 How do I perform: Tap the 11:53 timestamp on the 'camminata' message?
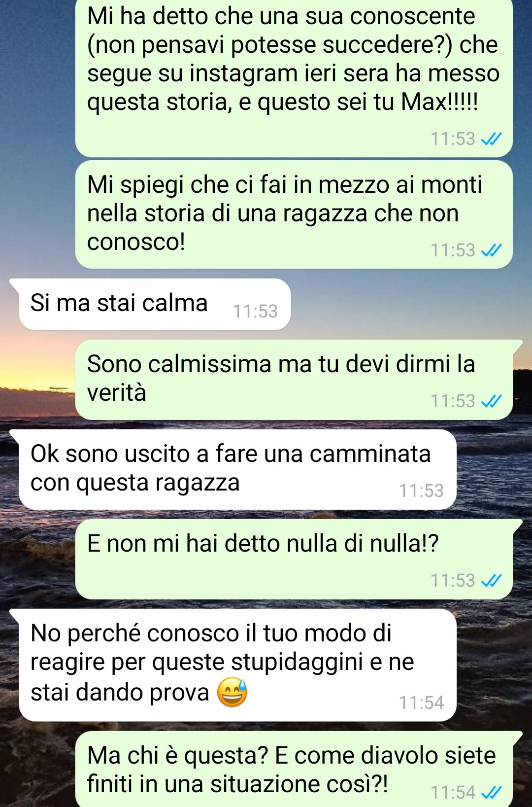[x=421, y=491]
